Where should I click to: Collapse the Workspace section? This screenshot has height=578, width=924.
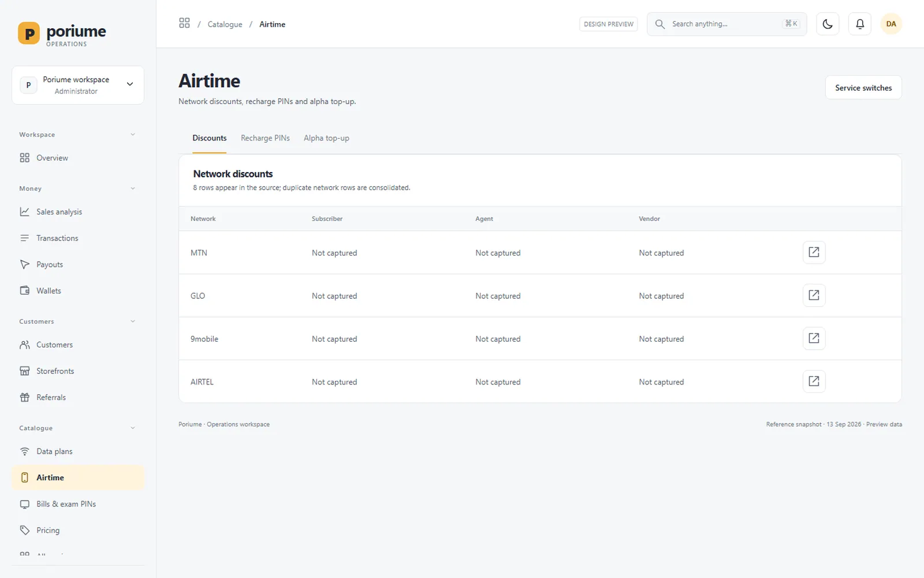(x=78, y=135)
